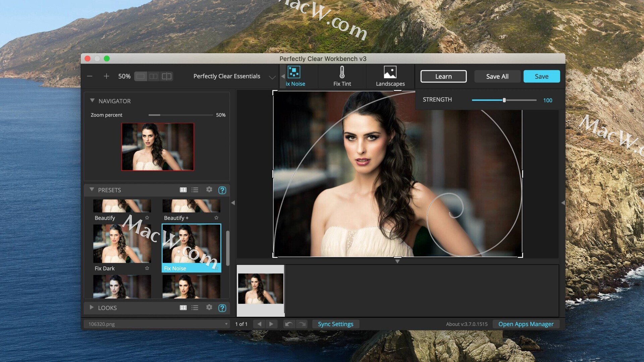Open Presets settings gear

click(x=209, y=190)
